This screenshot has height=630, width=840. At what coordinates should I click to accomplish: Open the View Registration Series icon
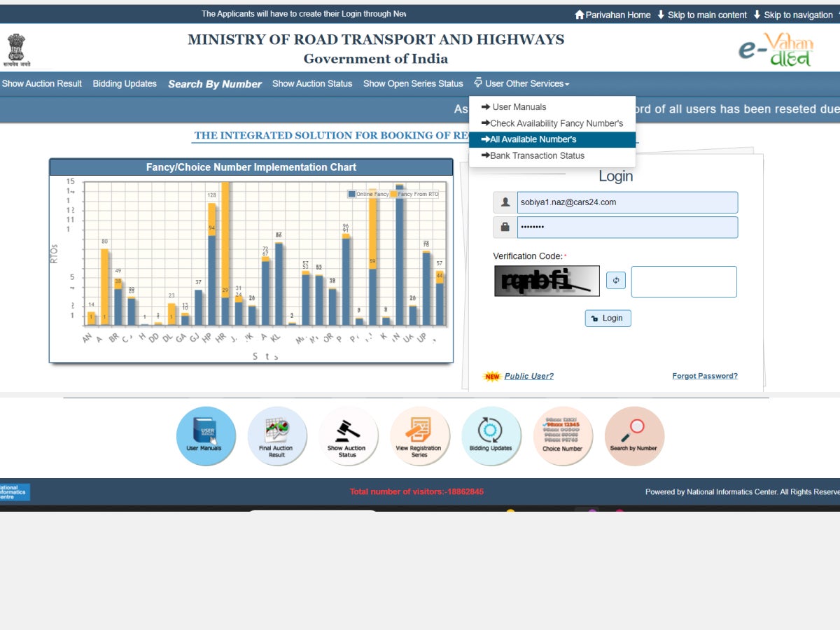click(x=419, y=435)
